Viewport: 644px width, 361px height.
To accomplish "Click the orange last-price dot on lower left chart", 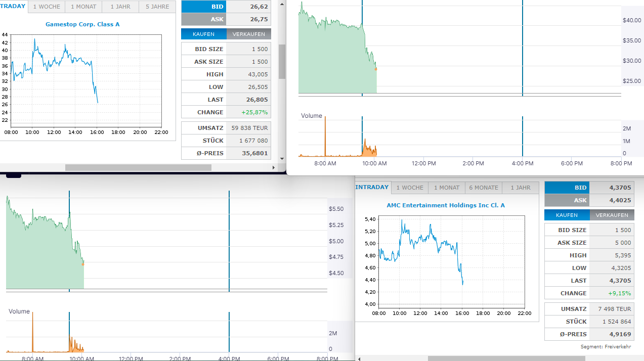I will [83, 264].
